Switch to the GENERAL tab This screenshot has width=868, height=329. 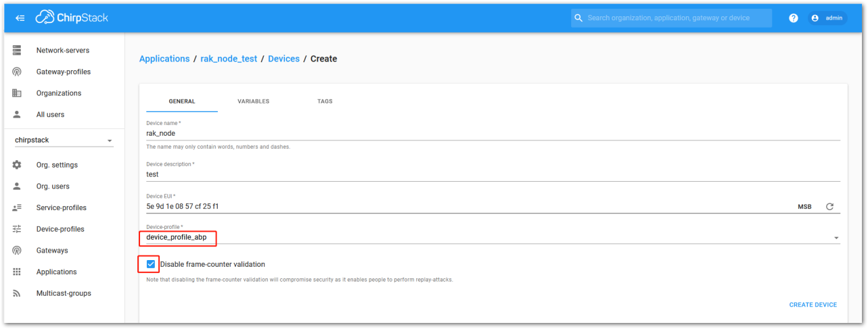pos(182,101)
